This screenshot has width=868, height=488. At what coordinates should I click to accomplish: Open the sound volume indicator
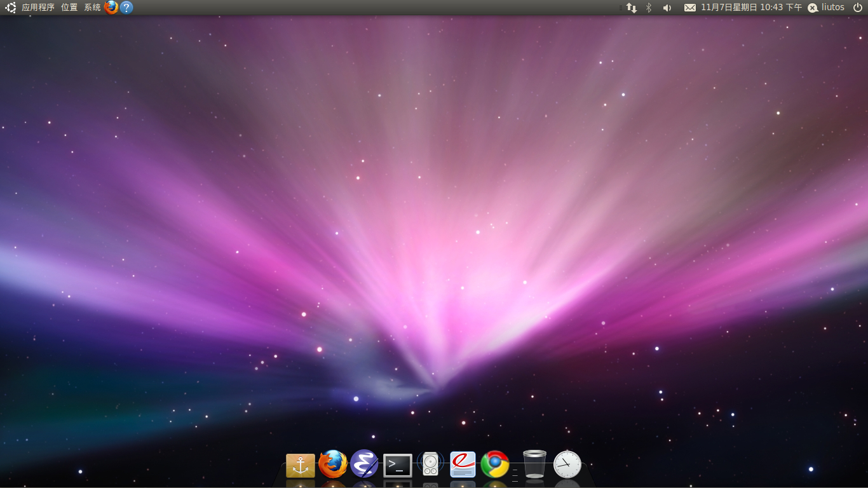(667, 8)
